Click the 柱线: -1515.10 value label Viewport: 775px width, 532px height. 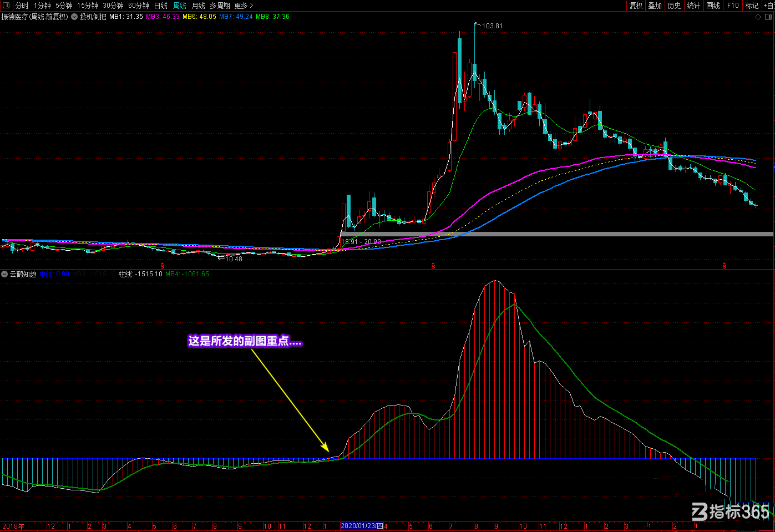tap(140, 274)
